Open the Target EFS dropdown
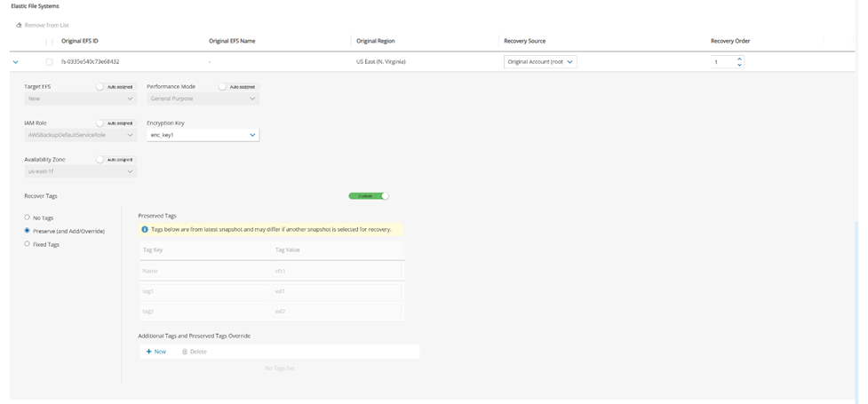The width and height of the screenshot is (868, 404). tap(80, 99)
